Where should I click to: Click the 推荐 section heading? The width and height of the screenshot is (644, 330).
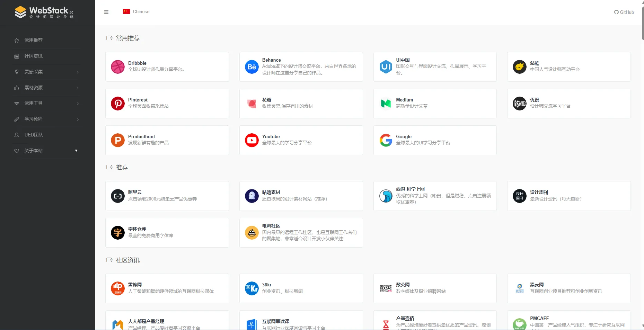[x=122, y=167]
